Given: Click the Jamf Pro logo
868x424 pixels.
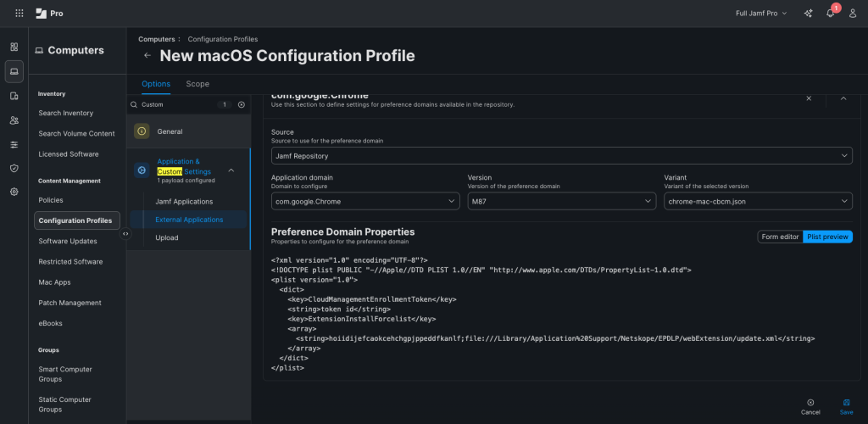Looking at the screenshot, I should coord(49,14).
